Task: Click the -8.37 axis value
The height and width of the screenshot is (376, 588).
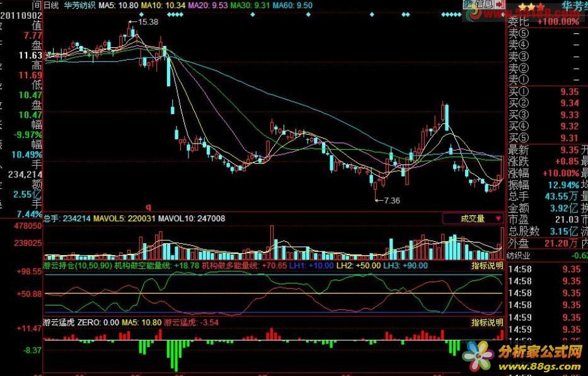Action: (x=33, y=351)
